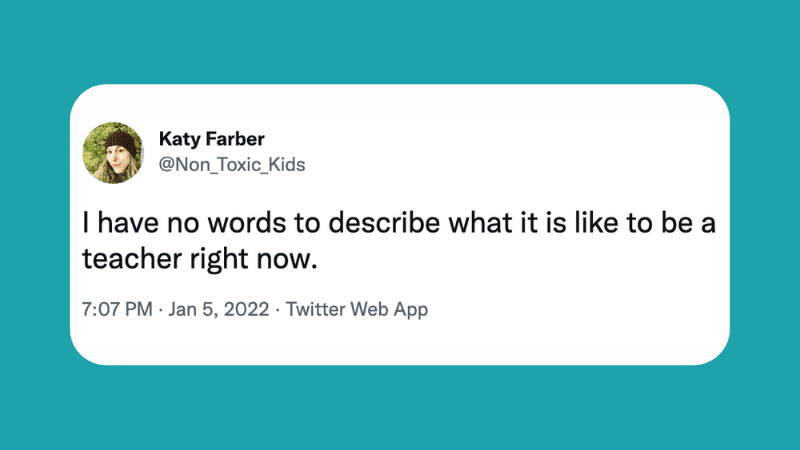Click the Katy Farber display name
This screenshot has width=800, height=450.
(x=210, y=138)
